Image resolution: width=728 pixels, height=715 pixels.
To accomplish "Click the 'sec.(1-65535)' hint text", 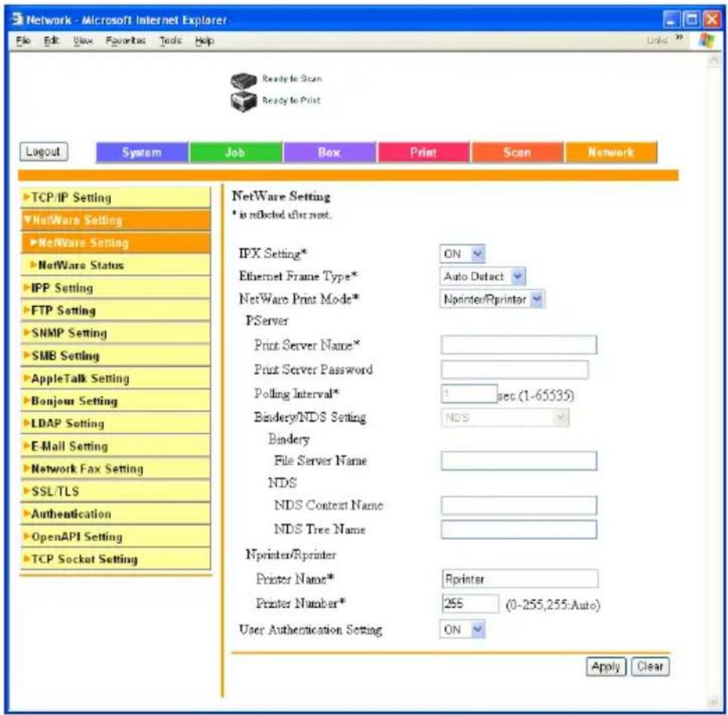I will (536, 395).
